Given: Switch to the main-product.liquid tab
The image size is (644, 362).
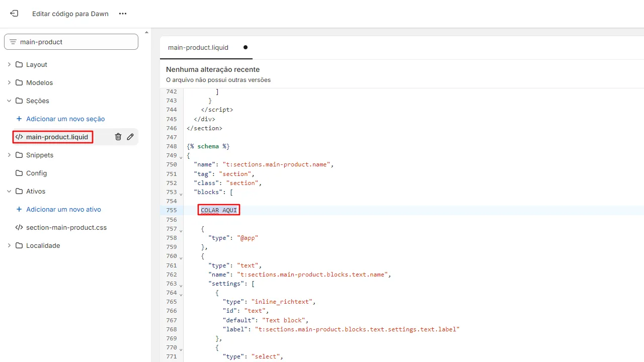Looking at the screenshot, I should pos(198,47).
